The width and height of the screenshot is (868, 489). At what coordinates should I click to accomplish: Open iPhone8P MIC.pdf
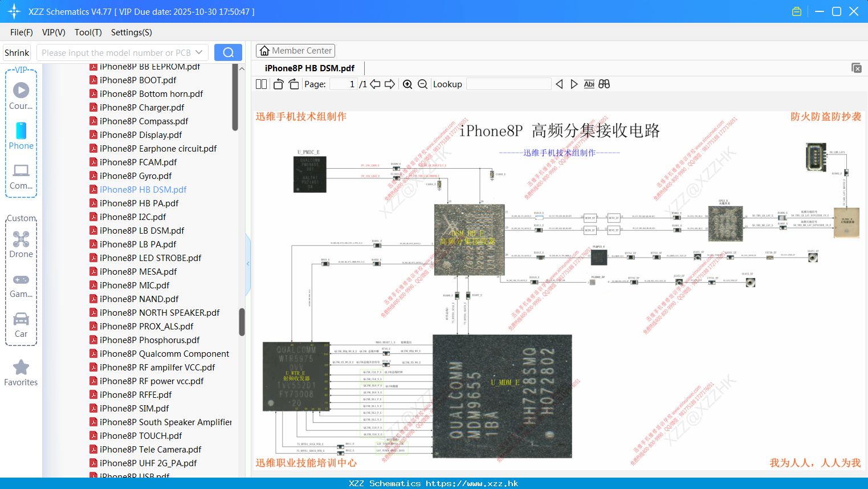pos(135,286)
